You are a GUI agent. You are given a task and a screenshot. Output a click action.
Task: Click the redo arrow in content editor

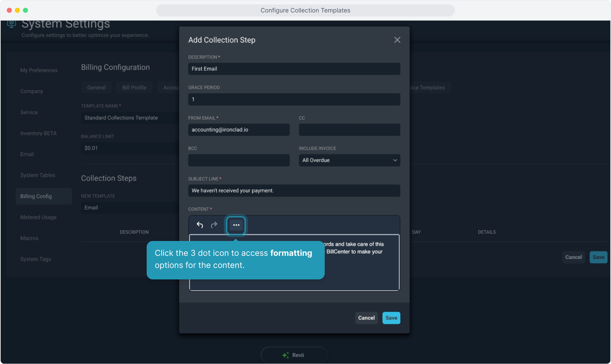click(x=214, y=225)
